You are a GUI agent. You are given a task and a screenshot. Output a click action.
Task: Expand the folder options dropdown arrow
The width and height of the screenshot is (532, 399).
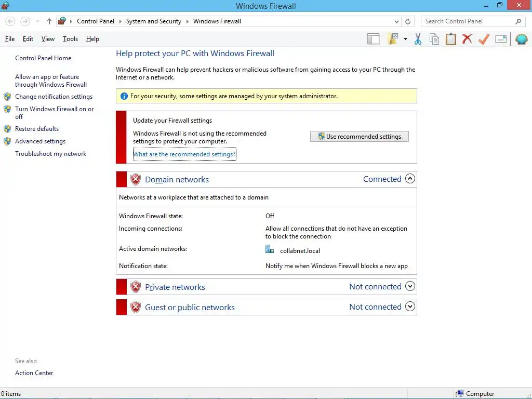(405, 39)
